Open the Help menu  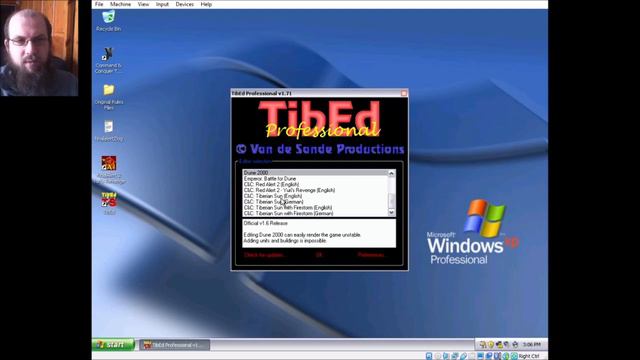206,4
